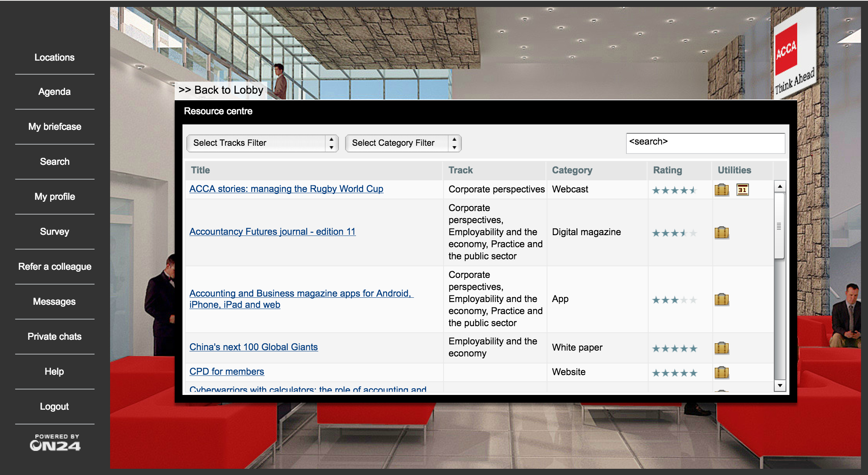
Task: Go Back to Lobby
Action: click(x=221, y=90)
